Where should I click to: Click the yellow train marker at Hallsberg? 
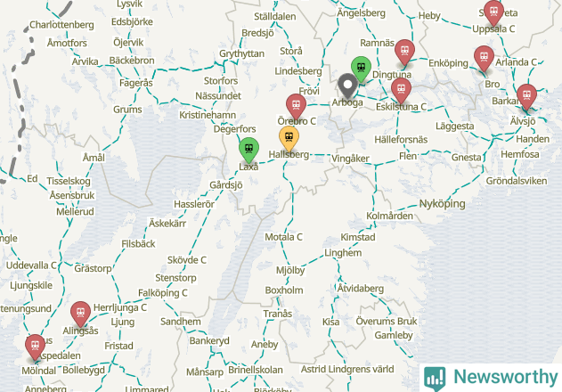pyautogui.click(x=289, y=138)
